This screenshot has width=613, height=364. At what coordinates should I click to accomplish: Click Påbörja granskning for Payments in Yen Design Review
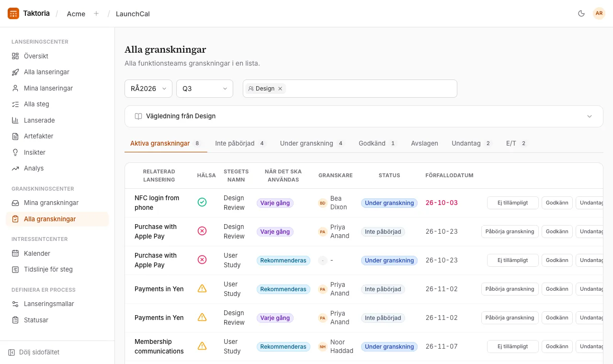tap(510, 318)
